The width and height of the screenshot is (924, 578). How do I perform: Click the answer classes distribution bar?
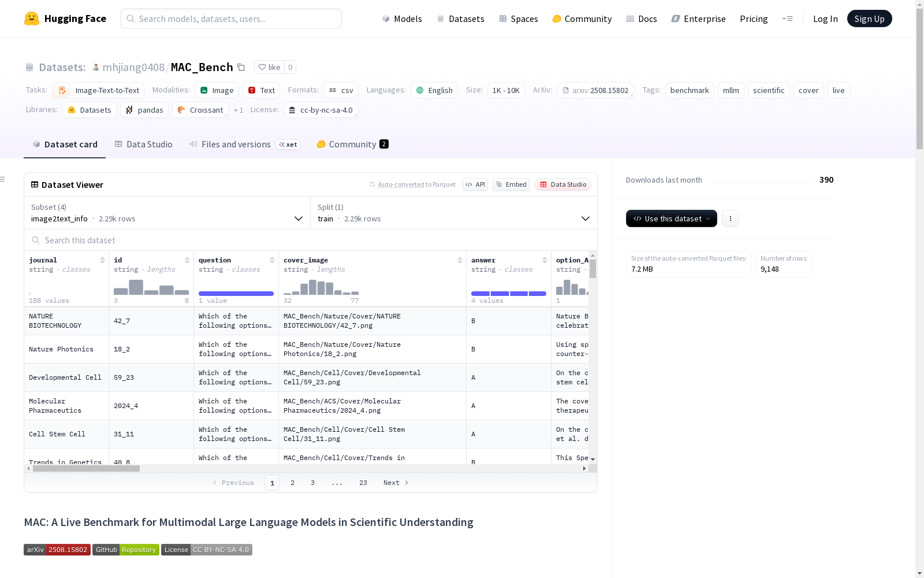tap(509, 294)
